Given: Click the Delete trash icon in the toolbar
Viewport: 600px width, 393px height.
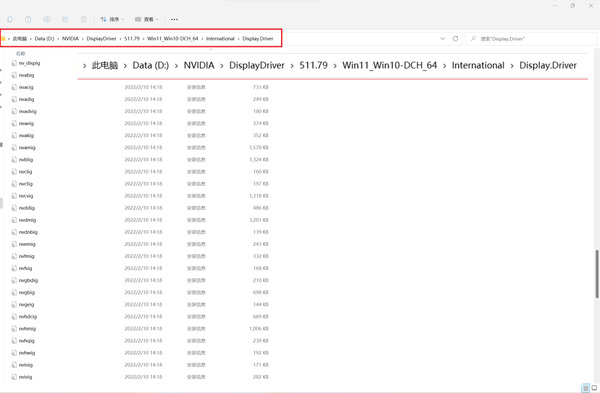Looking at the screenshot, I should [x=84, y=19].
